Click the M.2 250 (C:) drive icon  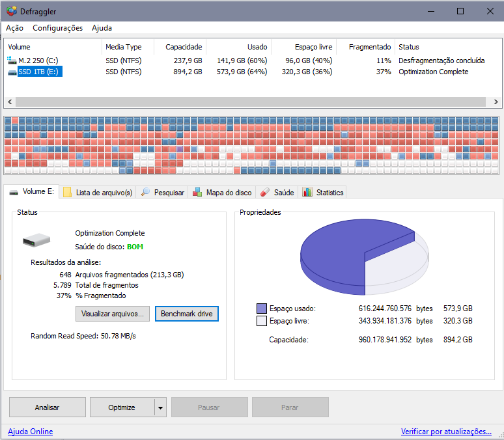tap(12, 61)
